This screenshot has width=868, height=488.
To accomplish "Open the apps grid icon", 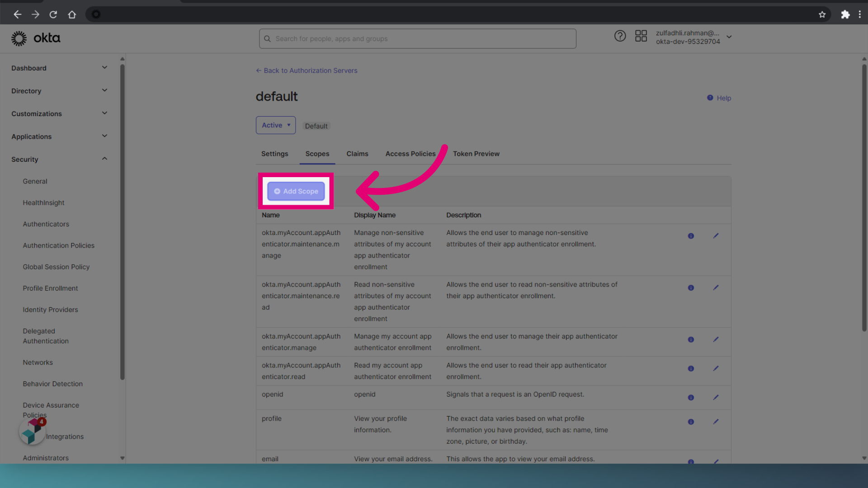I will (641, 36).
